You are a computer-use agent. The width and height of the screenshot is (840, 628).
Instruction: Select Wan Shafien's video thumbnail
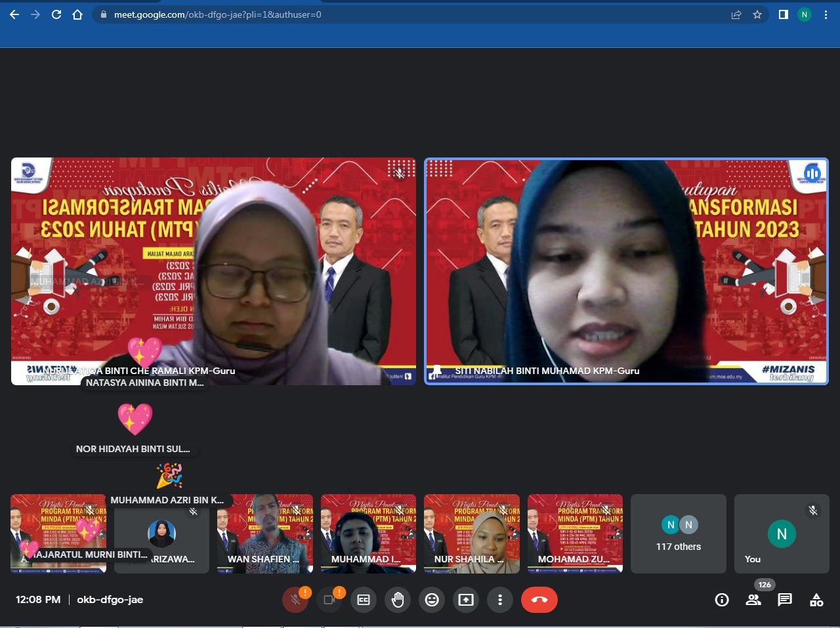click(x=265, y=534)
